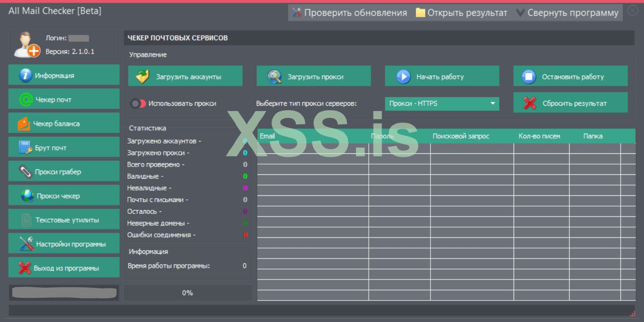The image size is (644, 322).
Task: Click the 'Невалидные -' statistic label
Action: 149,188
